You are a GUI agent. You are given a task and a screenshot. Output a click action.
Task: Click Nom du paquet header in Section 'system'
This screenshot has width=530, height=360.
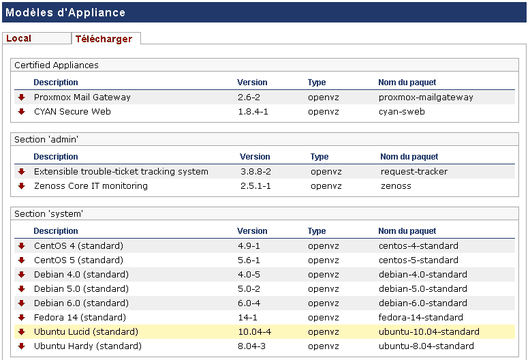(x=407, y=231)
